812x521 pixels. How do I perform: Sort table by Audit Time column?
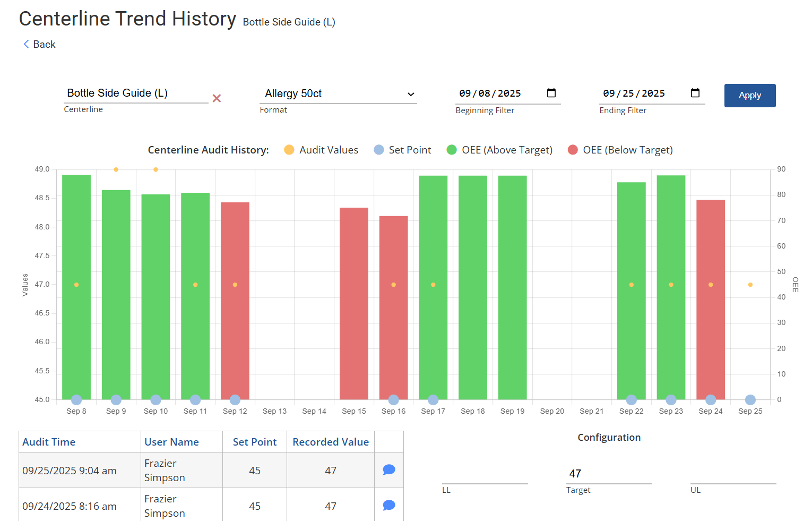coord(49,442)
